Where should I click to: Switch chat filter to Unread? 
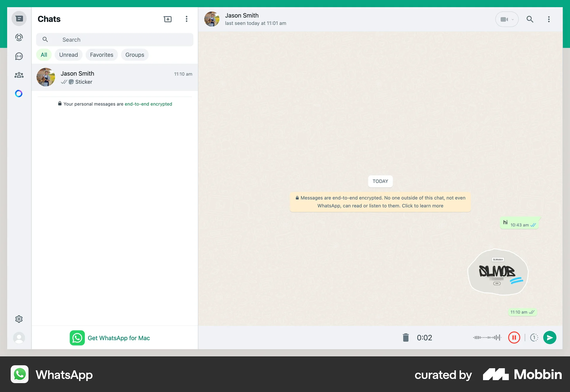click(x=68, y=55)
